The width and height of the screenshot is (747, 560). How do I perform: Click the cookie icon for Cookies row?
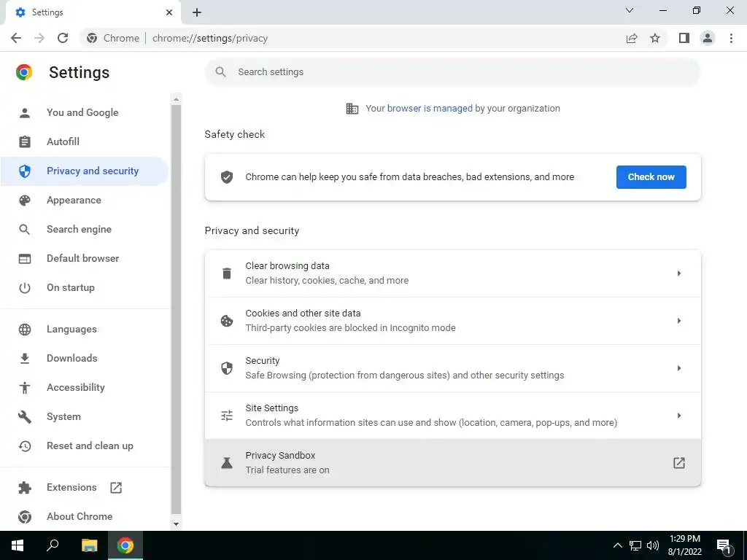(227, 321)
